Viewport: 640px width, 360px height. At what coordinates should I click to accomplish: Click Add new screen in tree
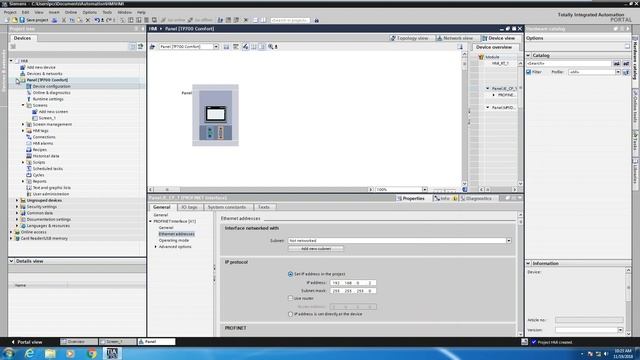click(x=53, y=111)
